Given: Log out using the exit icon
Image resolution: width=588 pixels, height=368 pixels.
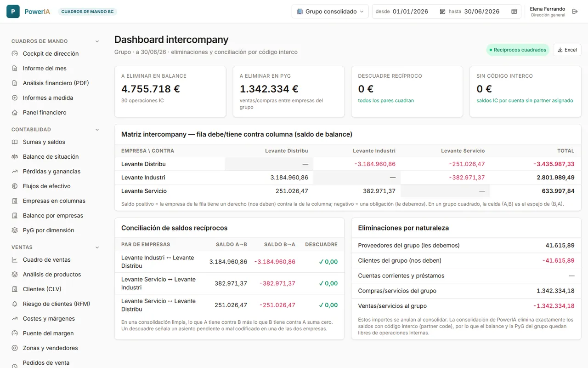Looking at the screenshot, I should tap(575, 11).
